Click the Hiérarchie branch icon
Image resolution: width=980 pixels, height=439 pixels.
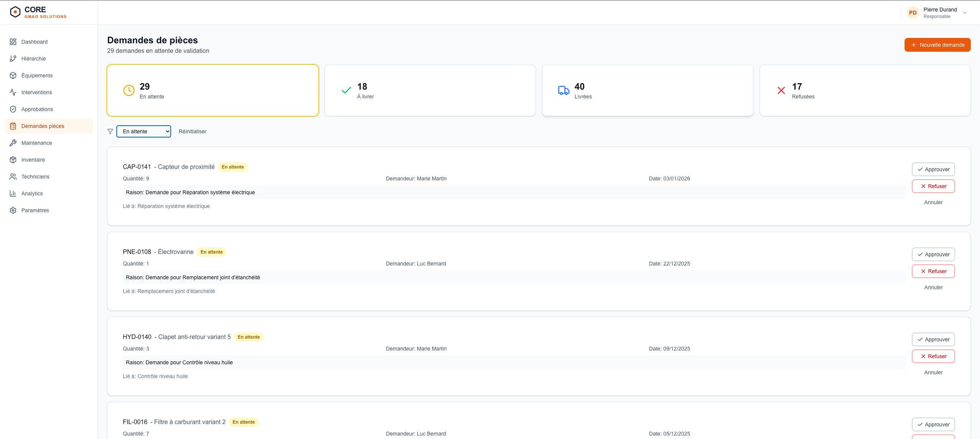(13, 59)
